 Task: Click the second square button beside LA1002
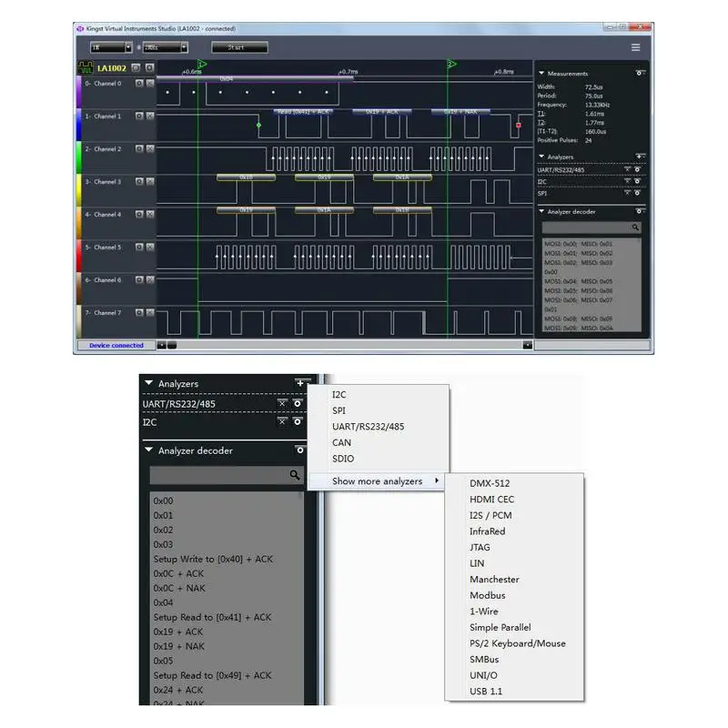click(x=149, y=67)
